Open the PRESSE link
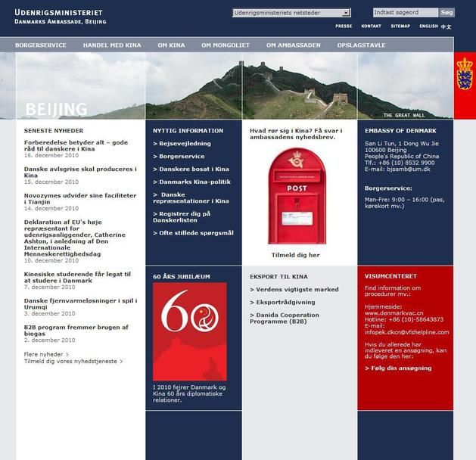This screenshot has width=476, height=460. pyautogui.click(x=344, y=26)
